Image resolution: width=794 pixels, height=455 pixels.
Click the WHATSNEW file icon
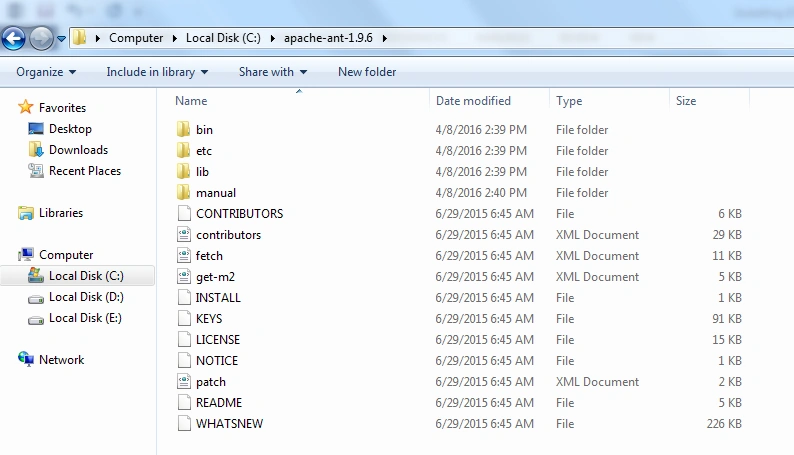[x=184, y=424]
